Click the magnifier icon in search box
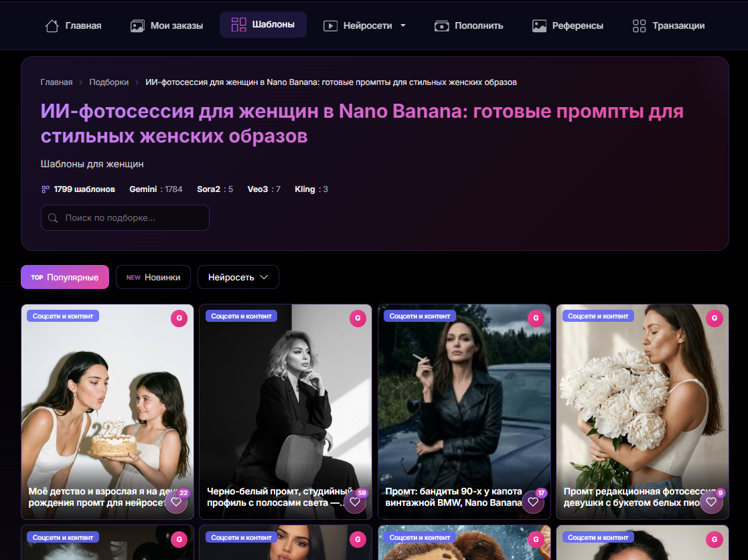The height and width of the screenshot is (560, 748). point(53,218)
